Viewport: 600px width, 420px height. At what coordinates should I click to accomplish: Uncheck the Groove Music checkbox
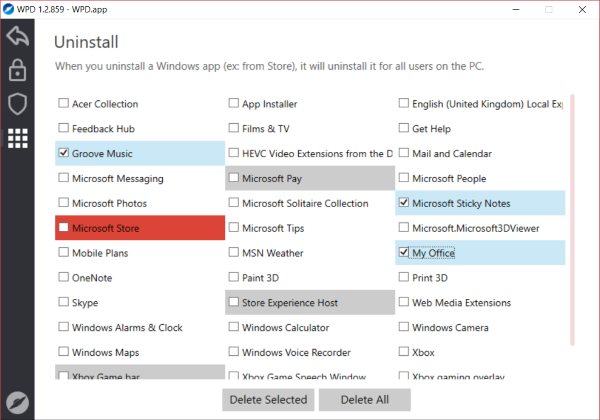(x=64, y=153)
